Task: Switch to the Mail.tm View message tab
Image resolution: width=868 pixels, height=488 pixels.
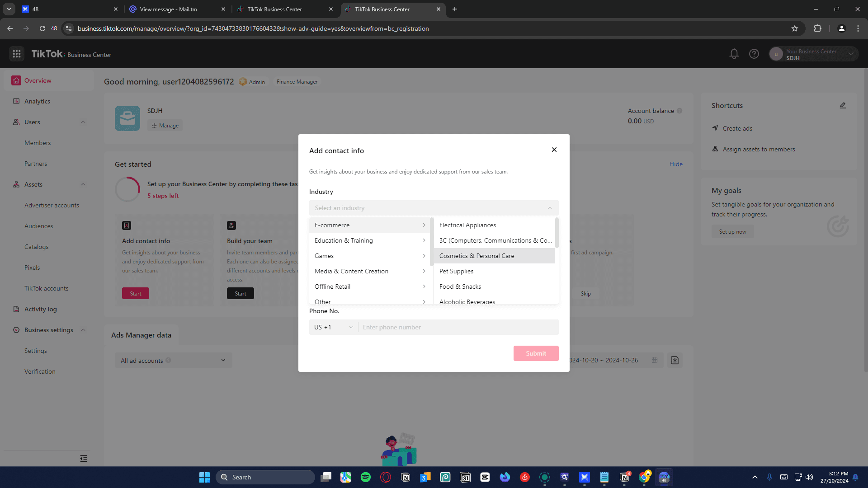Action: (177, 9)
